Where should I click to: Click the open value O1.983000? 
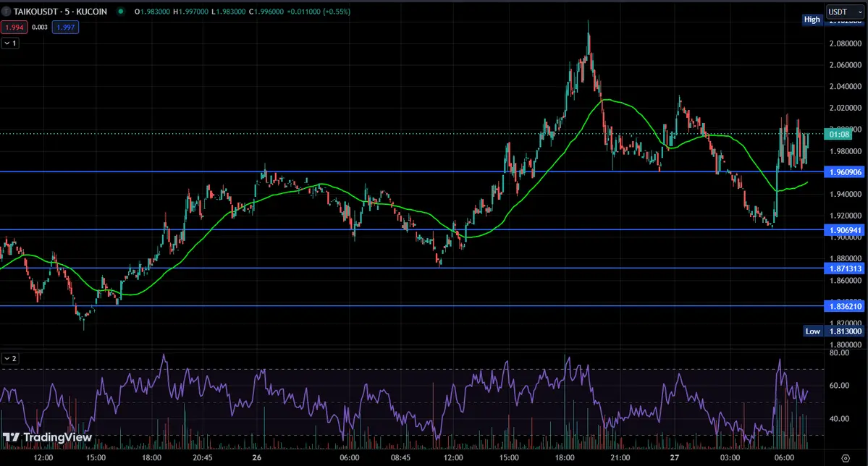[x=152, y=11]
